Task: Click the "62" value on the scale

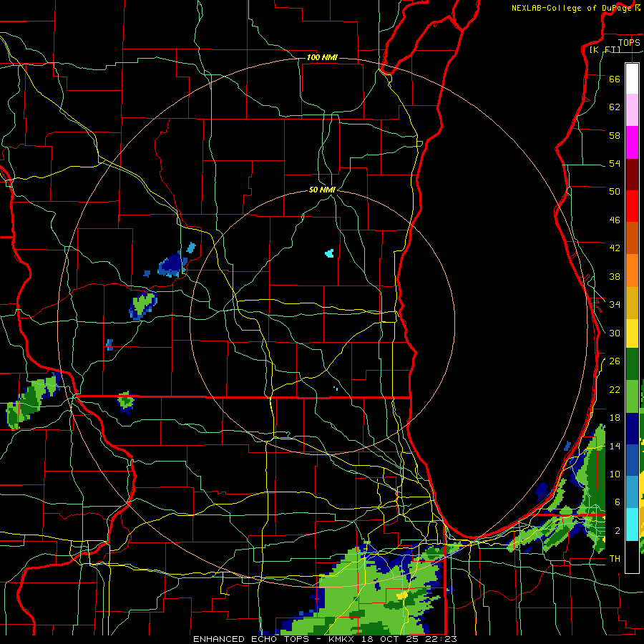Action: click(615, 107)
